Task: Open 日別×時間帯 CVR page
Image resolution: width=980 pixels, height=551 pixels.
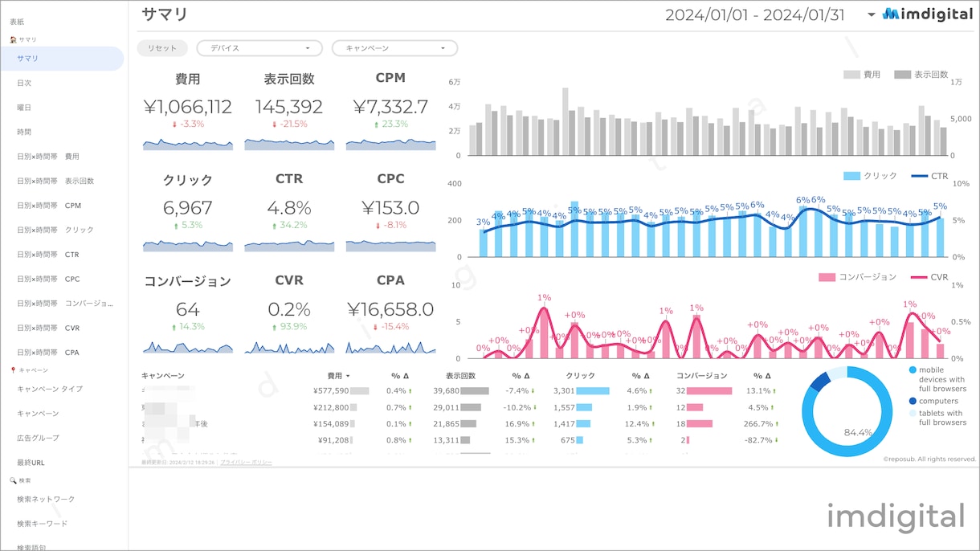Action: coord(48,328)
